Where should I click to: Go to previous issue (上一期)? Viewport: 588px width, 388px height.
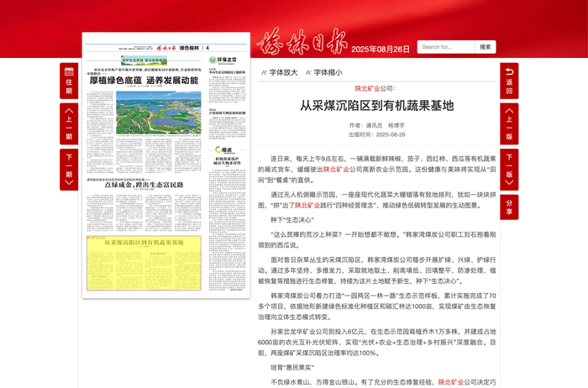[69, 123]
